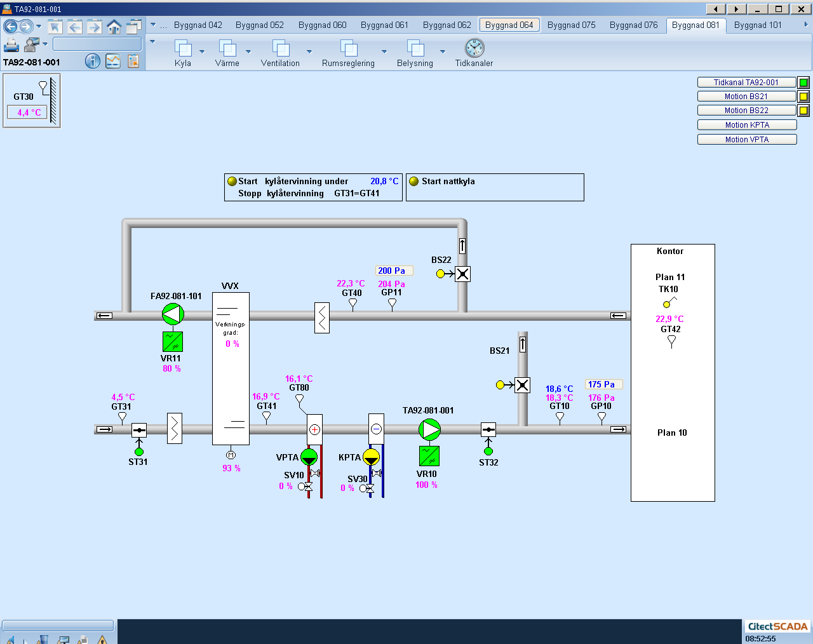This screenshot has height=644, width=813.
Task: Select the VPTA heating pump symbol
Action: (x=309, y=457)
